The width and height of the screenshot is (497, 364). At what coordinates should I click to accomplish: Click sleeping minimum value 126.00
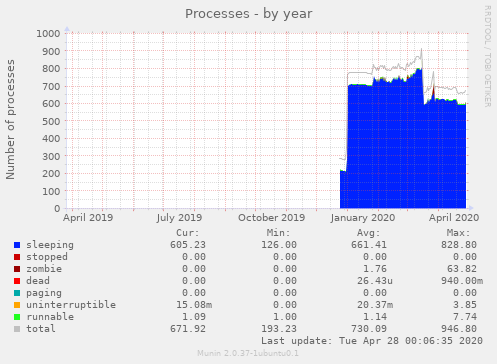[279, 245]
